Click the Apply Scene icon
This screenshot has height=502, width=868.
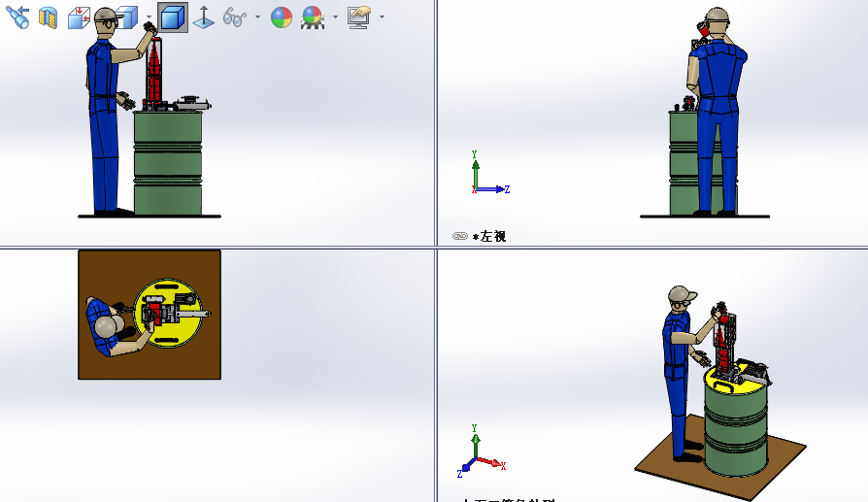[313, 17]
